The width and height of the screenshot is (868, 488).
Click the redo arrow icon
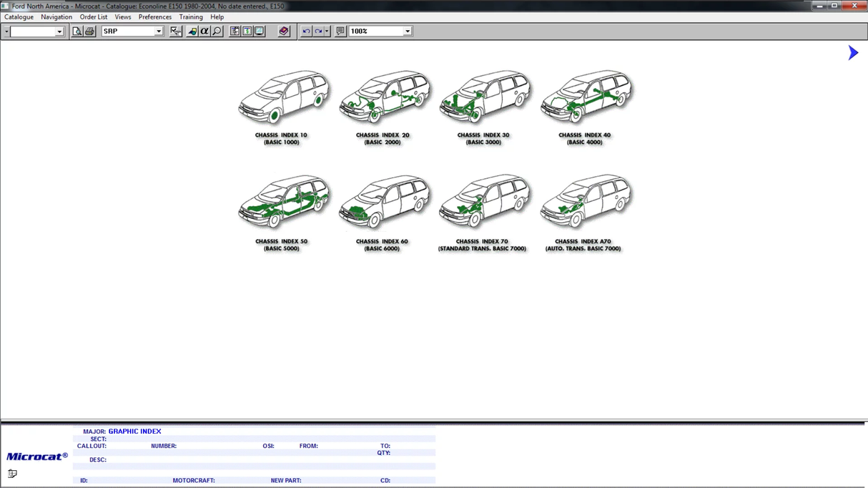(x=318, y=31)
